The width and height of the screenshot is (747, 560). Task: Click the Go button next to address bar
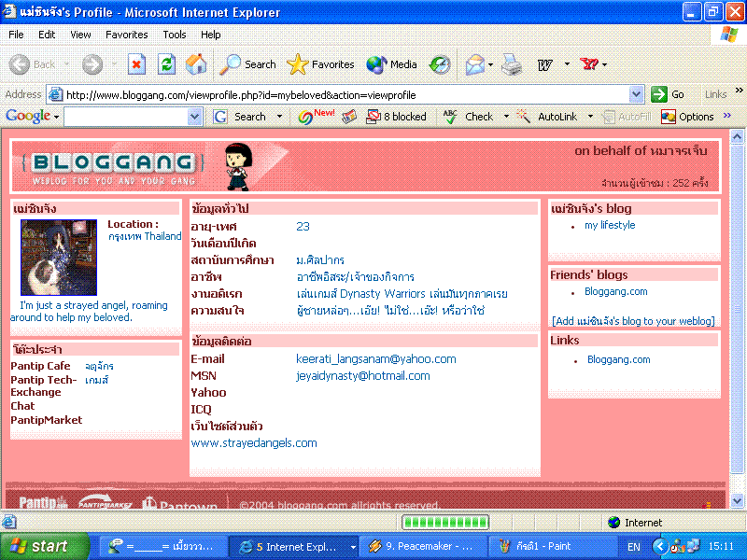point(668,95)
